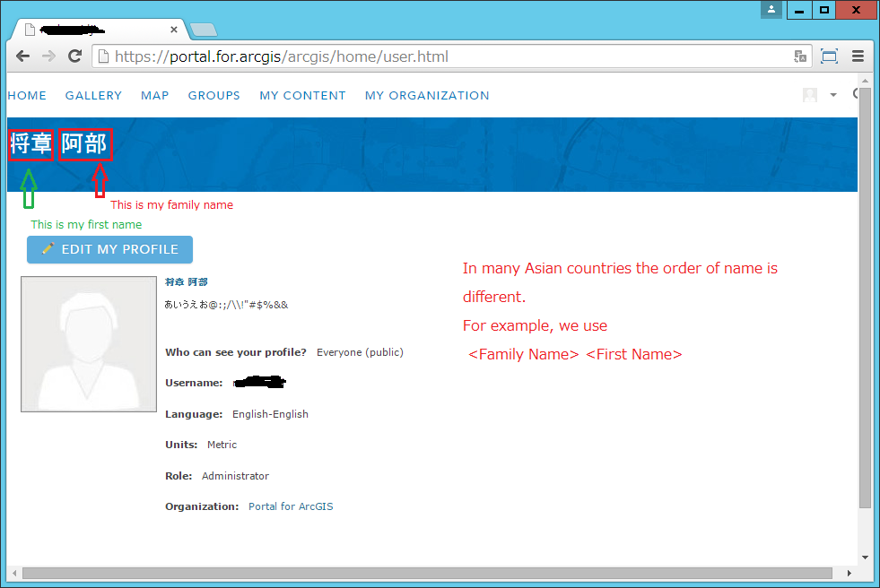This screenshot has width=880, height=588.
Task: Click the browser back arrow
Action: (23, 56)
